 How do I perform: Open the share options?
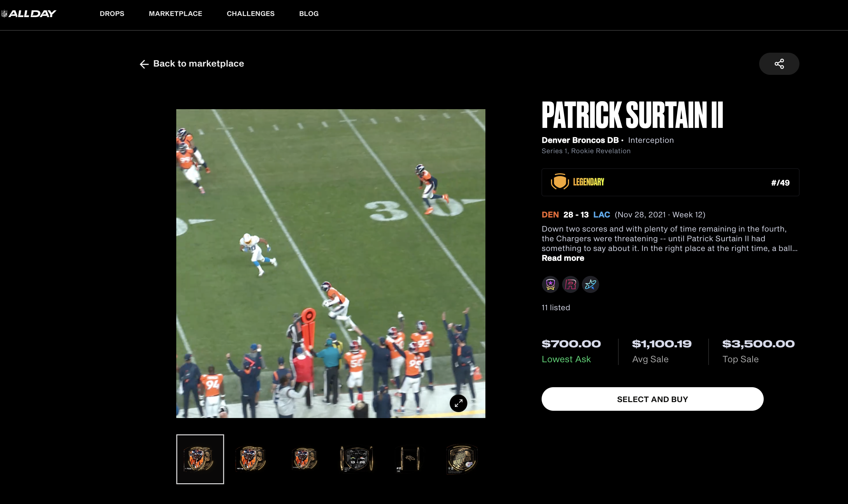779,63
